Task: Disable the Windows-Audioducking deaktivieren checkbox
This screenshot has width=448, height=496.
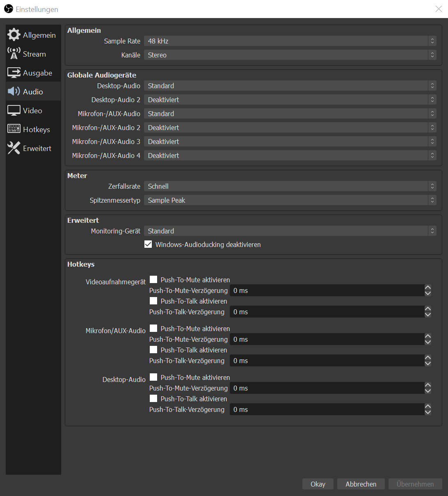Action: pos(149,245)
